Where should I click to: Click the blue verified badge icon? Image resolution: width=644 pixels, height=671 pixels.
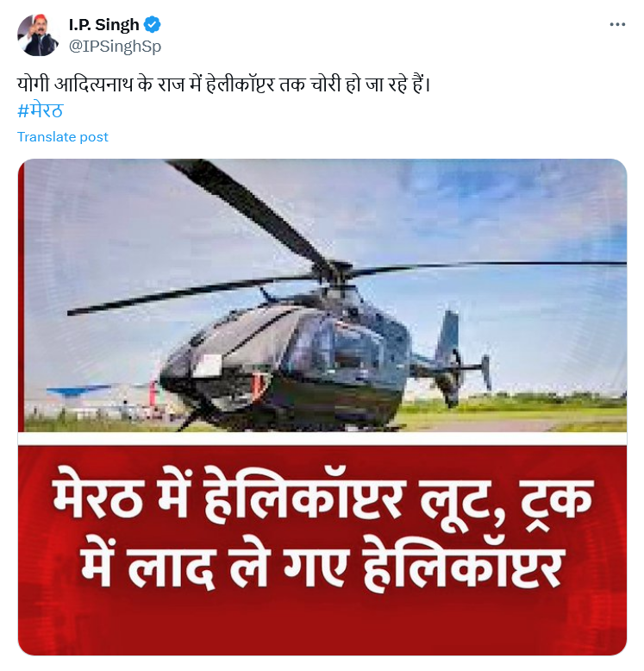153,24
